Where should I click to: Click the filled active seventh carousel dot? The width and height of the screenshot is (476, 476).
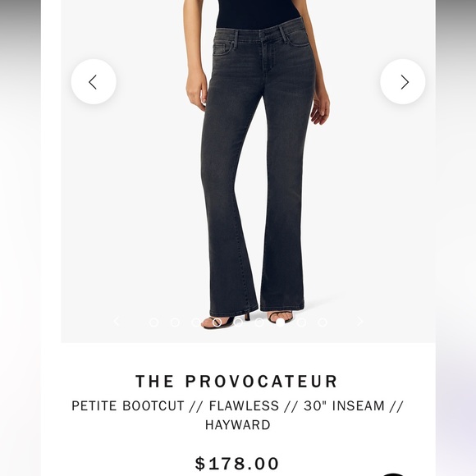[281, 323]
